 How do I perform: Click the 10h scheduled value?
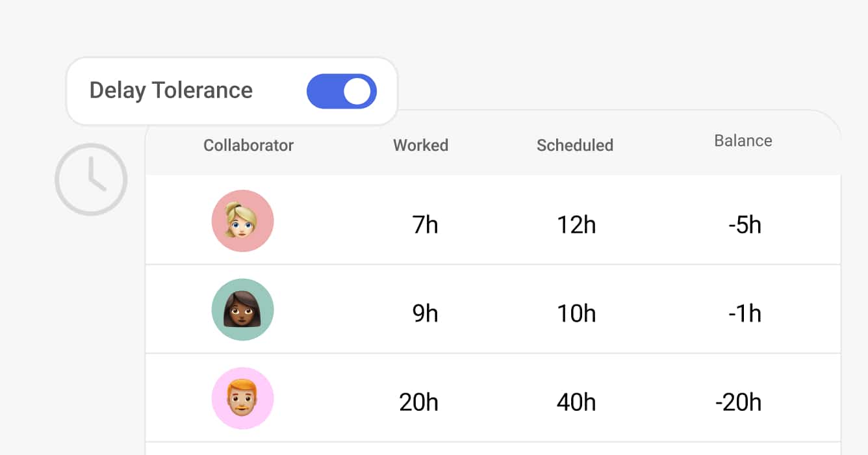(x=576, y=314)
